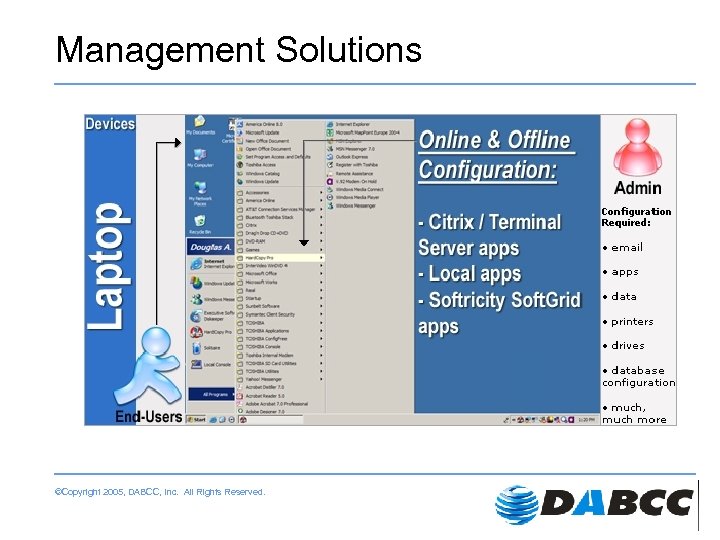The image size is (720, 540).
Task: Launch Internet Explorer from pinned Start list
Action: 211,264
